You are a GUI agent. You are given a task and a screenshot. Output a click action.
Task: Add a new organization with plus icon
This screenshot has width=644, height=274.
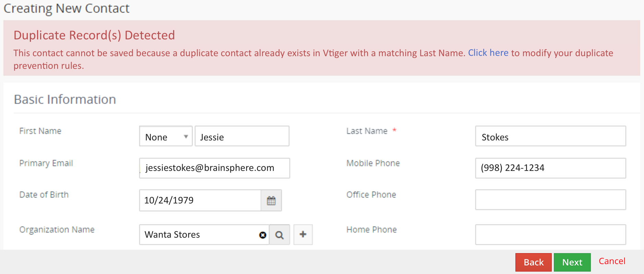(x=303, y=235)
